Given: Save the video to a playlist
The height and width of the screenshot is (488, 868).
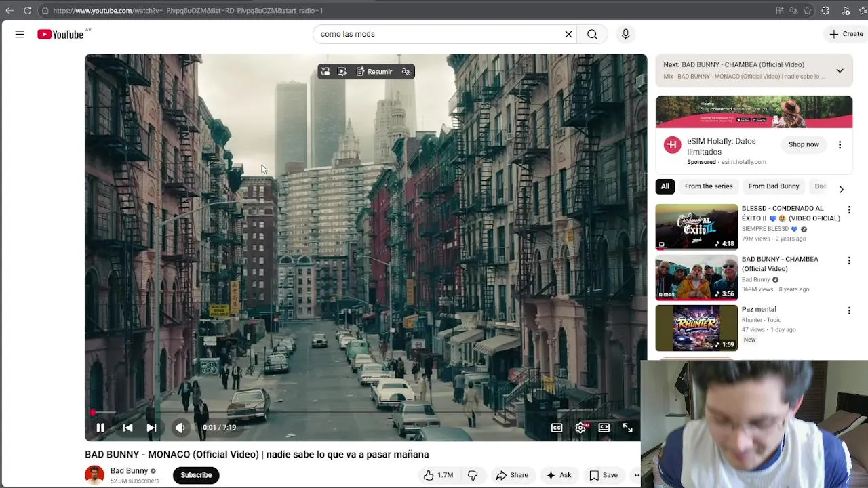Looking at the screenshot, I should pyautogui.click(x=604, y=475).
